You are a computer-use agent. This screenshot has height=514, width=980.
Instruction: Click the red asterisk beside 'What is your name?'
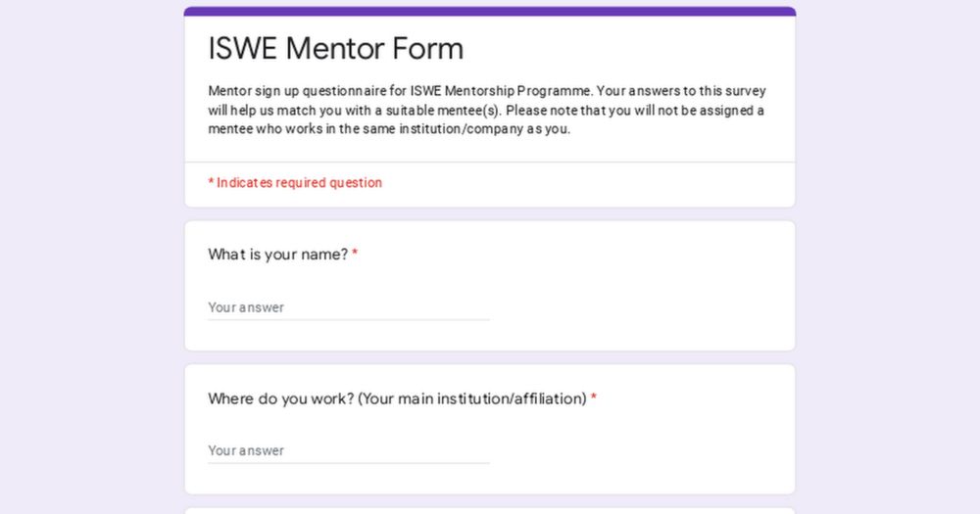(355, 254)
